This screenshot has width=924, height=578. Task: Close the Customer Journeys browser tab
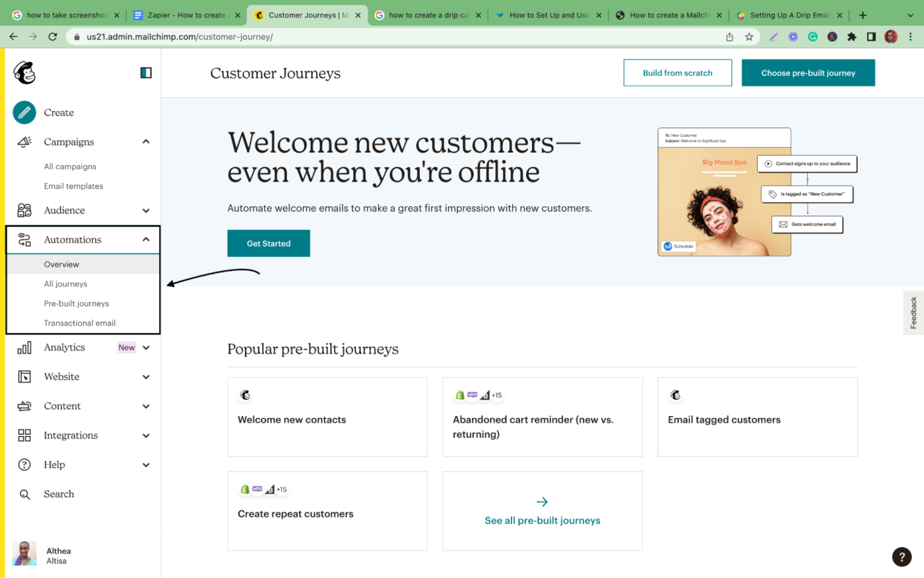pos(358,15)
